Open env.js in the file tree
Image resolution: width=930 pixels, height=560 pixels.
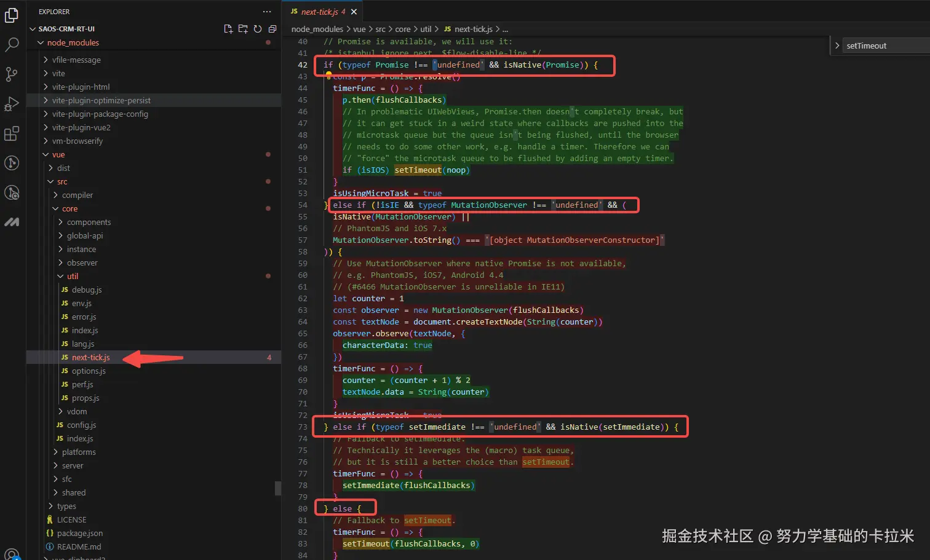(154, 303)
